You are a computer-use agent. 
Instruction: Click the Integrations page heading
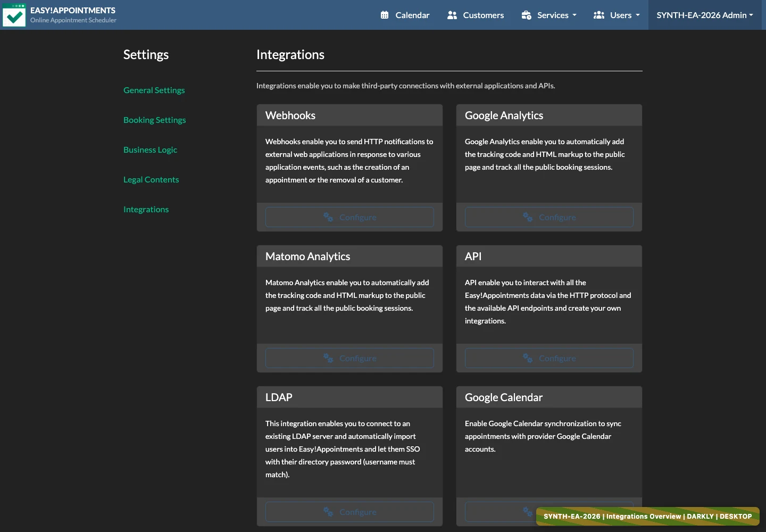pos(290,54)
